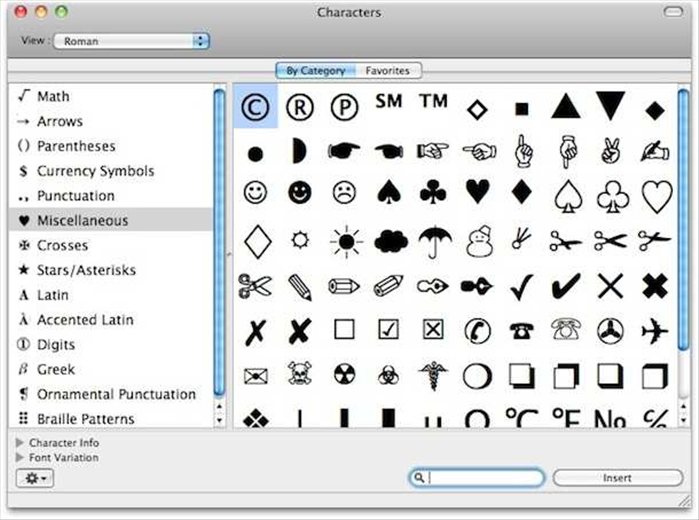This screenshot has height=520, width=699.
Task: Open the Crosses category
Action: tap(111, 245)
